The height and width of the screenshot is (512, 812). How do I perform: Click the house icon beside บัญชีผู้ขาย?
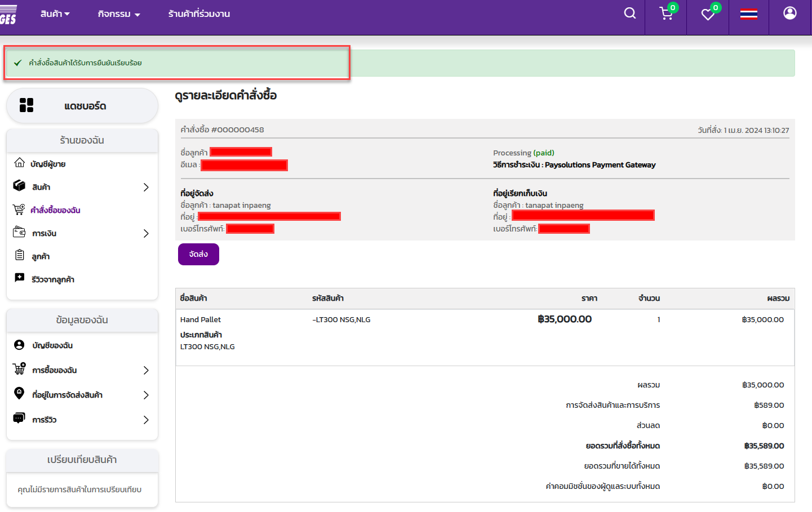click(20, 163)
